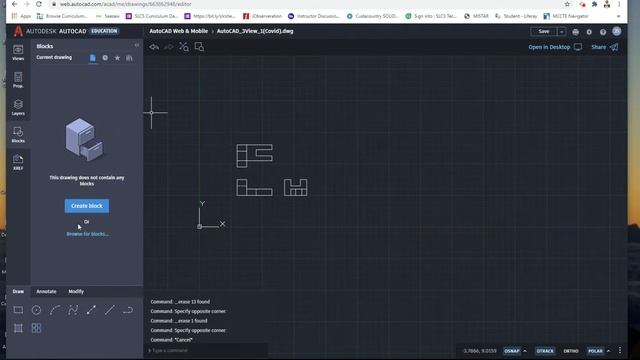Show favorite blocks star icon
This screenshot has width=640, height=360.
coord(117,58)
